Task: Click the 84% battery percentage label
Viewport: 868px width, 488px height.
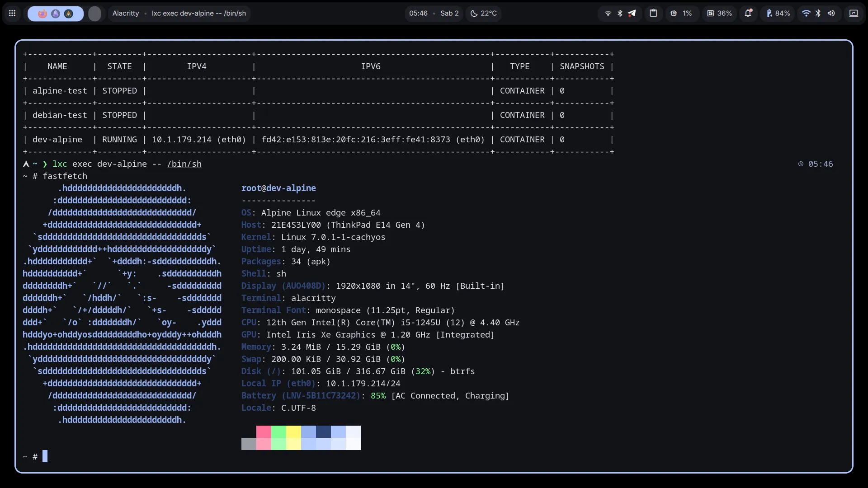Action: pos(783,14)
